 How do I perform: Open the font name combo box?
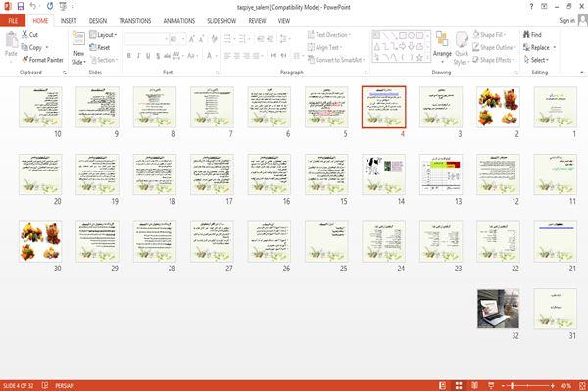pyautogui.click(x=146, y=39)
